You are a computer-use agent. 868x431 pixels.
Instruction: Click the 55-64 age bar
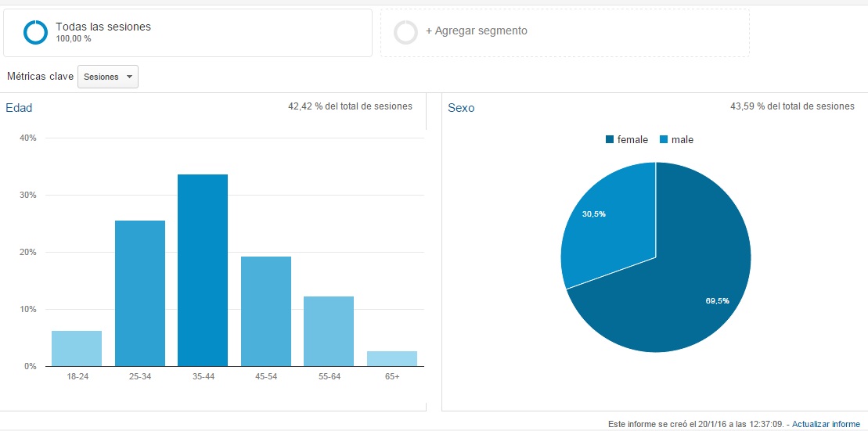click(x=329, y=332)
